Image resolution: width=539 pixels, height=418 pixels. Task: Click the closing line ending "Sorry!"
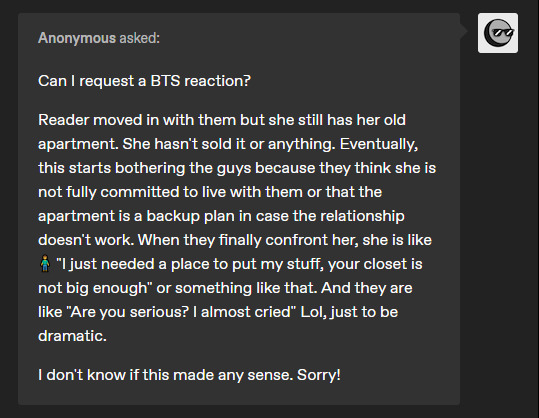click(x=189, y=375)
